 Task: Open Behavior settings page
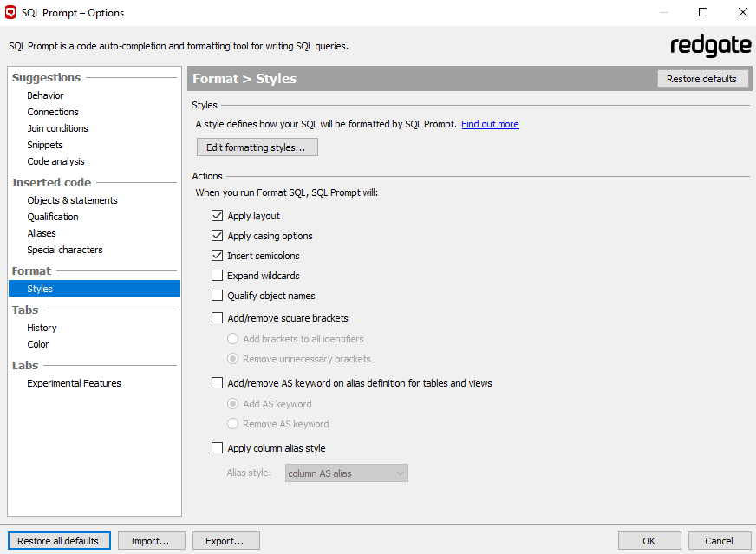pyautogui.click(x=45, y=95)
